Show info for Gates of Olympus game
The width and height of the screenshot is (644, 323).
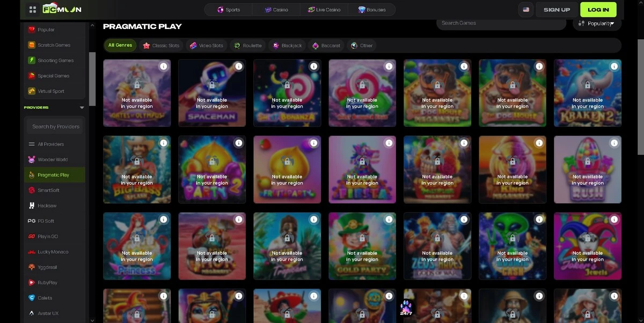pos(164,66)
